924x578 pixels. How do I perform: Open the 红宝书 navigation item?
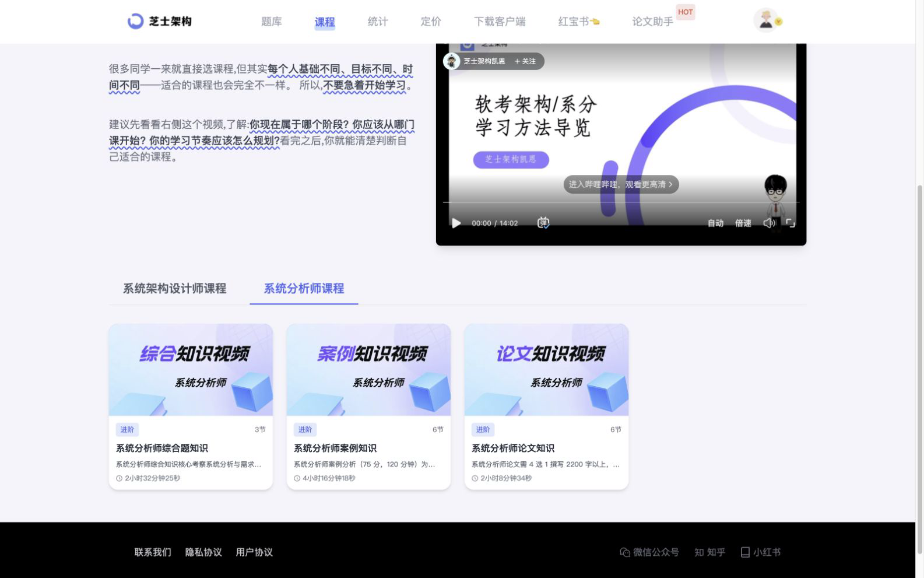tap(579, 22)
